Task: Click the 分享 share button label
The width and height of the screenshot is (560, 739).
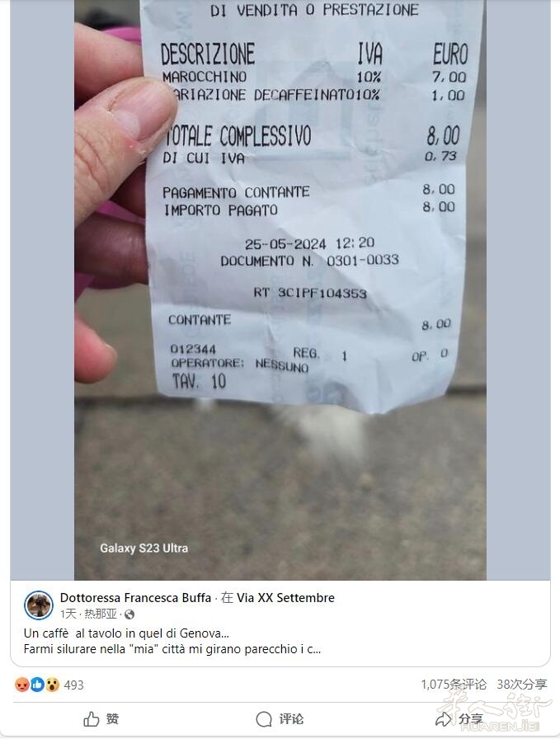Action: tap(470, 719)
